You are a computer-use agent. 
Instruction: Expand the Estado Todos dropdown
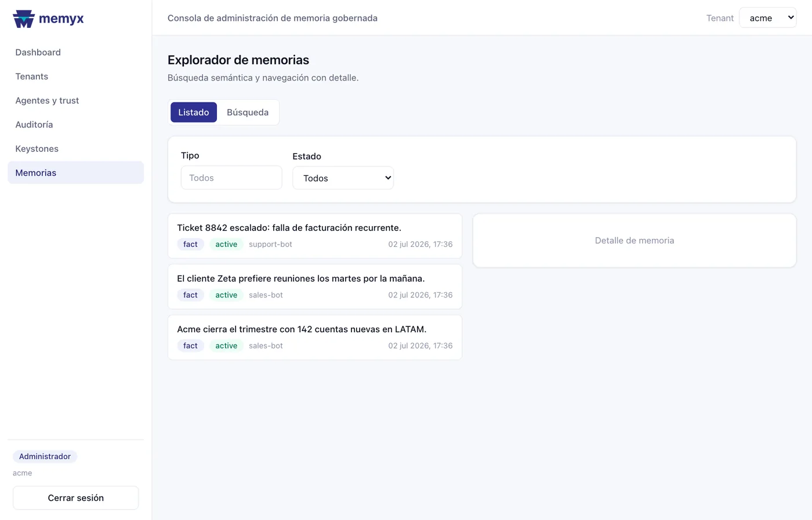pos(343,178)
